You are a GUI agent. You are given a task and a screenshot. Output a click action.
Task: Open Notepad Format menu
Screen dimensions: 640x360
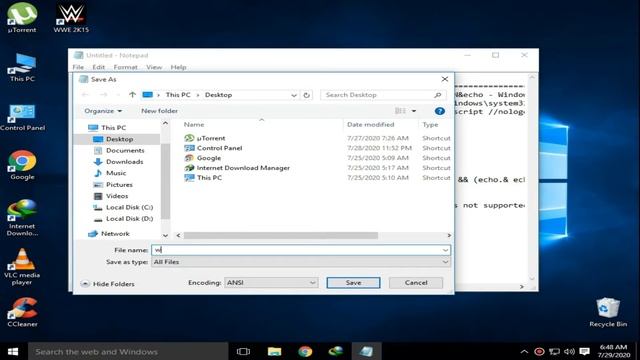click(x=125, y=67)
